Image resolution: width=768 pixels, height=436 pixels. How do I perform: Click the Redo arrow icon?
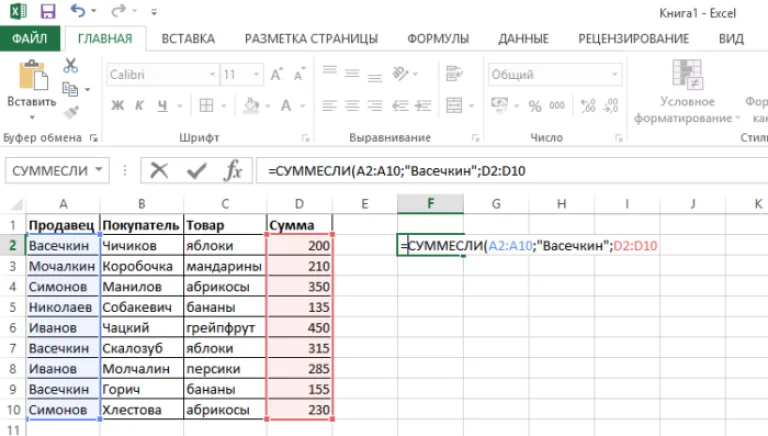[118, 10]
